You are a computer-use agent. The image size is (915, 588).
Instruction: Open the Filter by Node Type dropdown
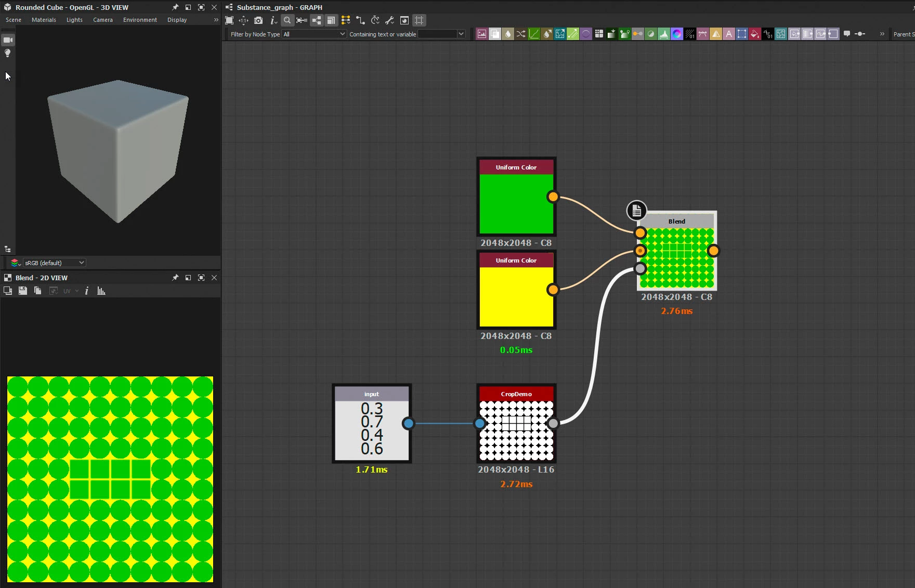coord(314,34)
